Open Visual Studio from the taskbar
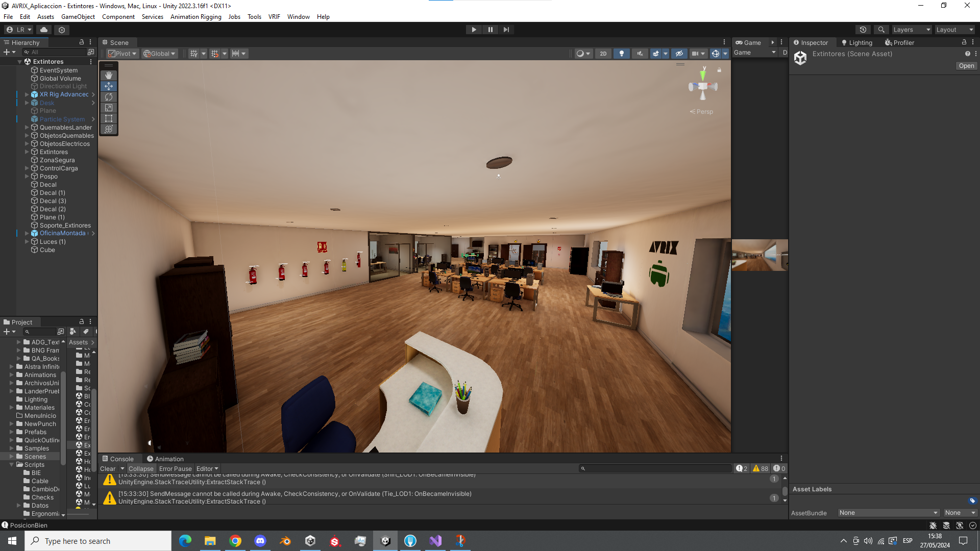Screen dimensions: 980x551 tap(435, 541)
